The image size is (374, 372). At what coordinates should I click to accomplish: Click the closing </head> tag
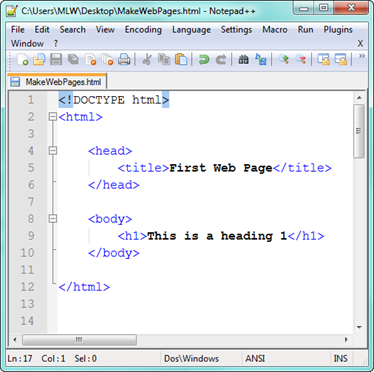pos(114,185)
